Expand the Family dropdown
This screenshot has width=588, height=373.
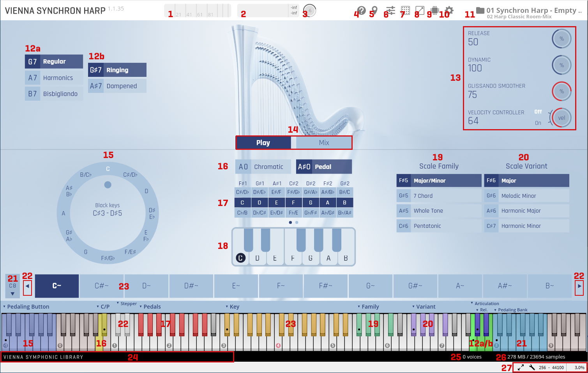click(x=368, y=307)
